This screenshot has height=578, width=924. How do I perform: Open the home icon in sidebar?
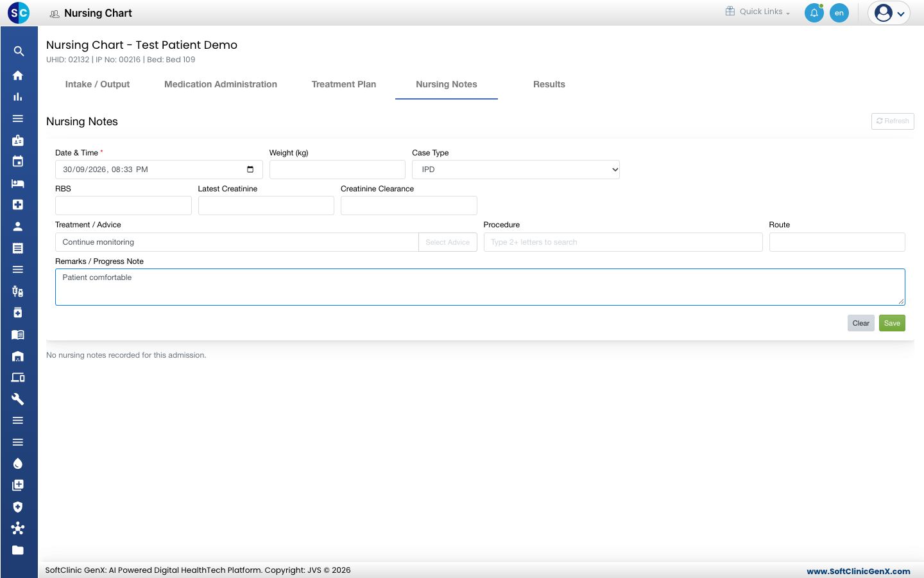18,75
